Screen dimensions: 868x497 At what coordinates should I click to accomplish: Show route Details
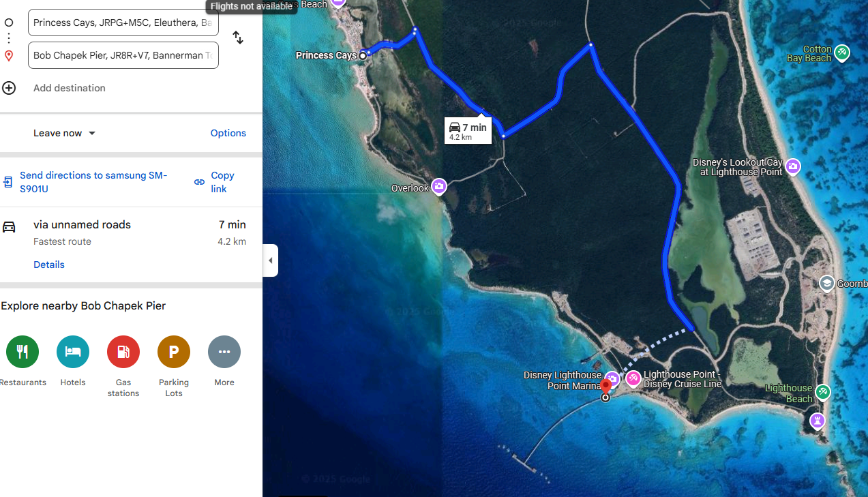click(x=49, y=265)
